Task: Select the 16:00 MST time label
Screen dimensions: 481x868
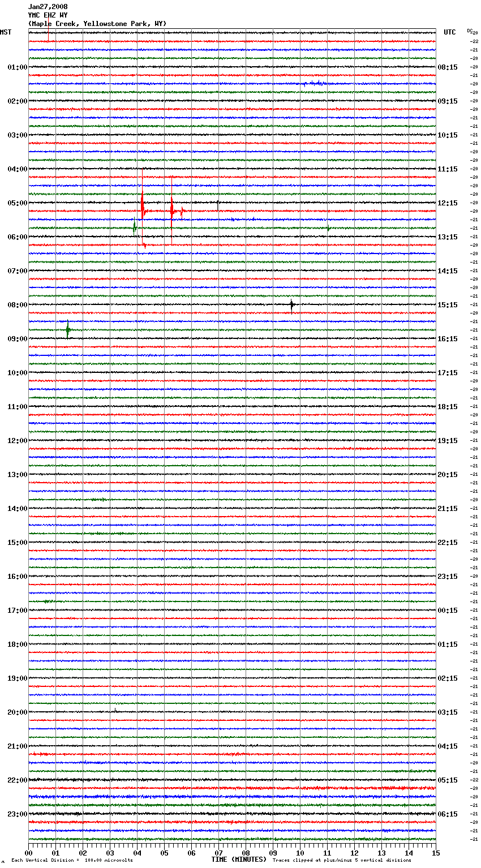Action: click(18, 577)
